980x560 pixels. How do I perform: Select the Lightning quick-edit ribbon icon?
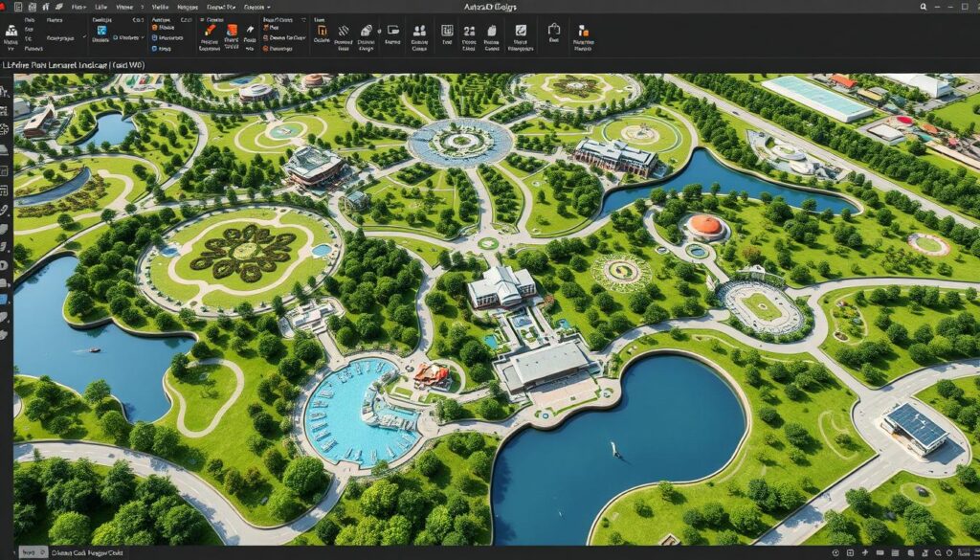[x=250, y=29]
